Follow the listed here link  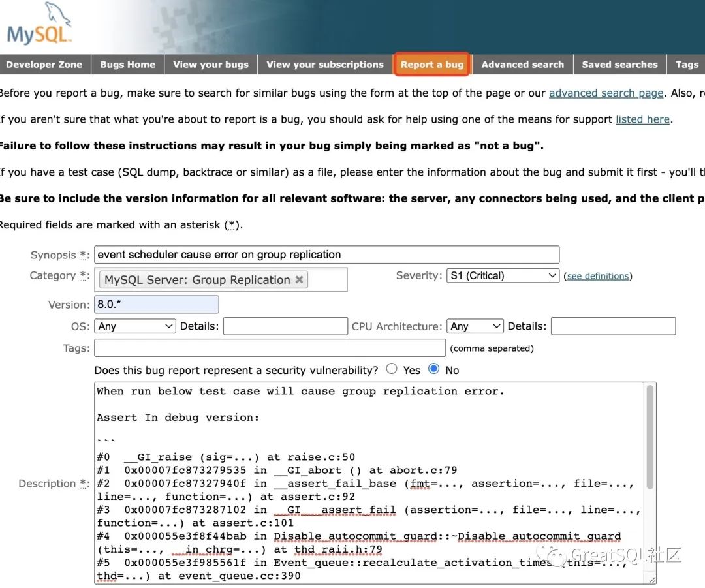point(642,119)
